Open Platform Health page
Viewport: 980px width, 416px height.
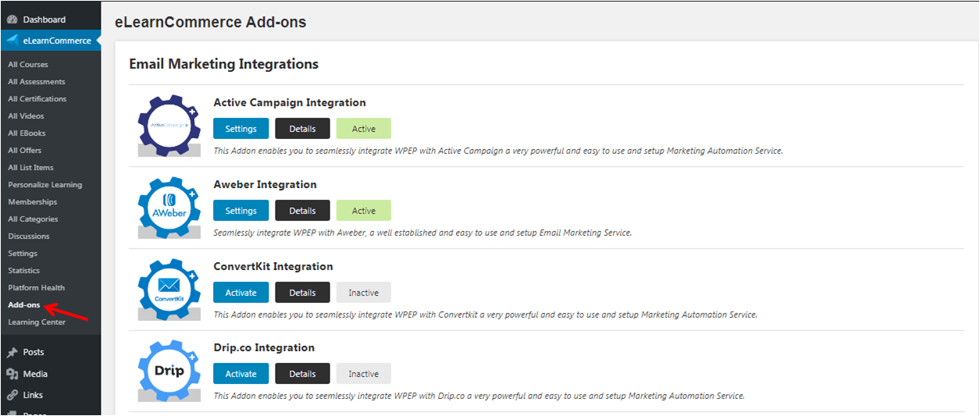pyautogui.click(x=37, y=288)
